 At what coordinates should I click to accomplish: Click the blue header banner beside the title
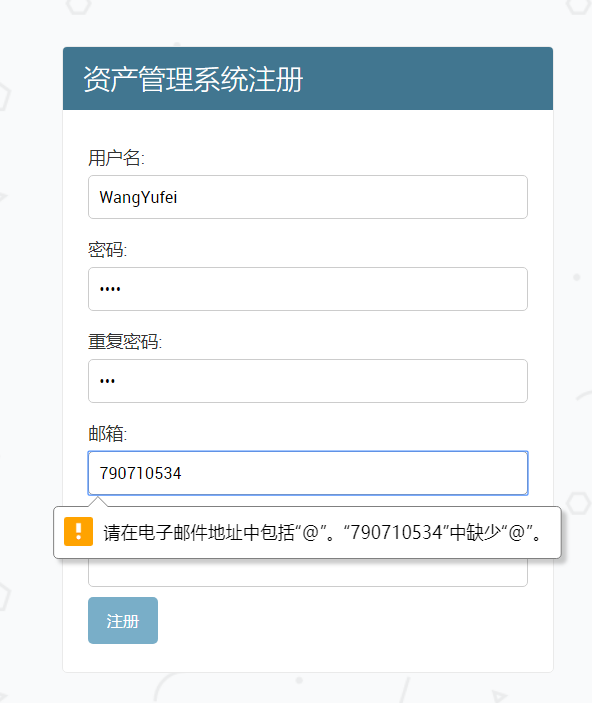click(426, 78)
